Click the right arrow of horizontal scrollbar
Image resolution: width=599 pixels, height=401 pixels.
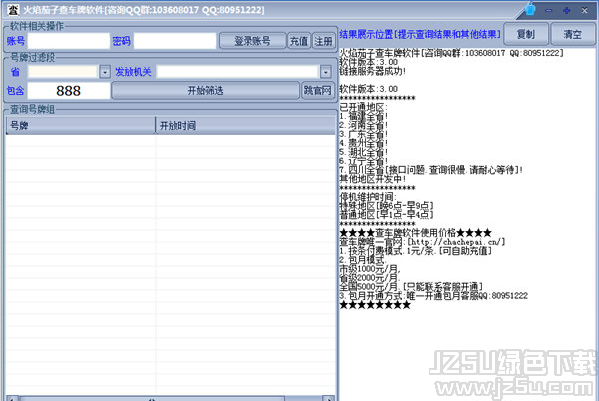point(329,398)
